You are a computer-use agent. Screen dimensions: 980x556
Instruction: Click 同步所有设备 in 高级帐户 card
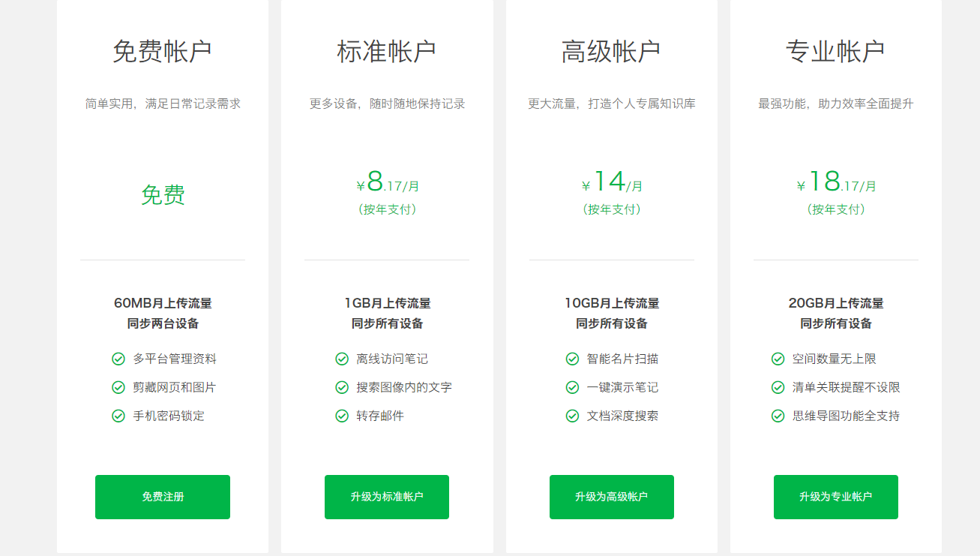[612, 323]
